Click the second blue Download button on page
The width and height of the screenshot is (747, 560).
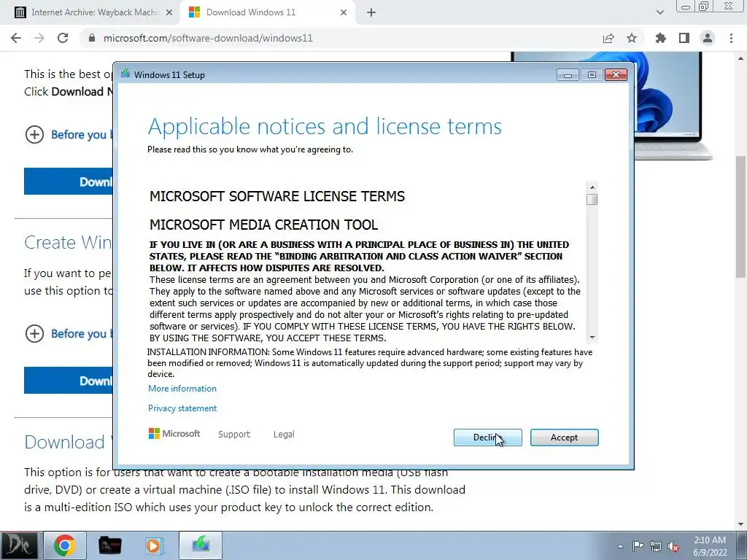pyautogui.click(x=69, y=380)
